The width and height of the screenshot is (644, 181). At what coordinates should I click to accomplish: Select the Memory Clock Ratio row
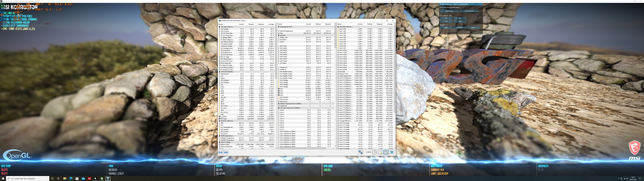click(x=247, y=147)
